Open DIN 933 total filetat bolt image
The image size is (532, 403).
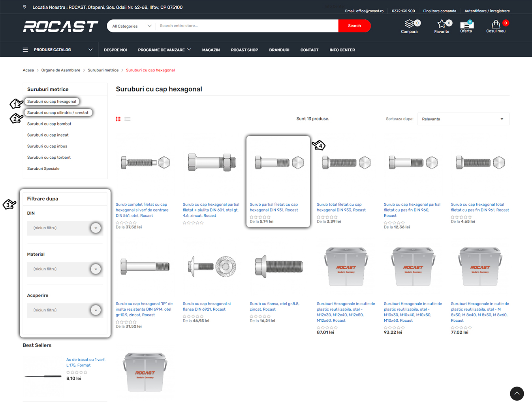click(x=346, y=163)
